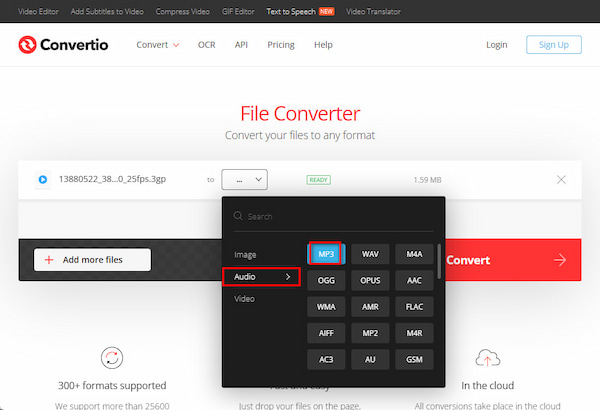
Task: Click the Login link
Action: [x=497, y=45]
